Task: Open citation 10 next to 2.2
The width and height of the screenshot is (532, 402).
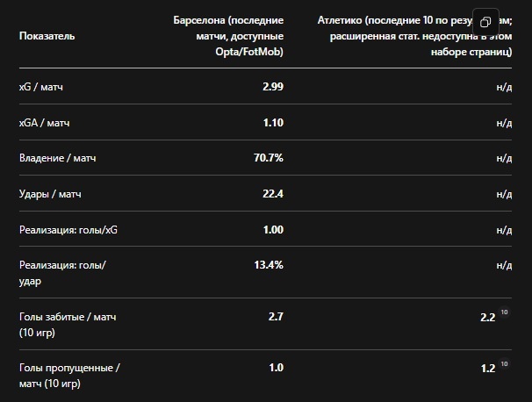Action: (x=505, y=312)
